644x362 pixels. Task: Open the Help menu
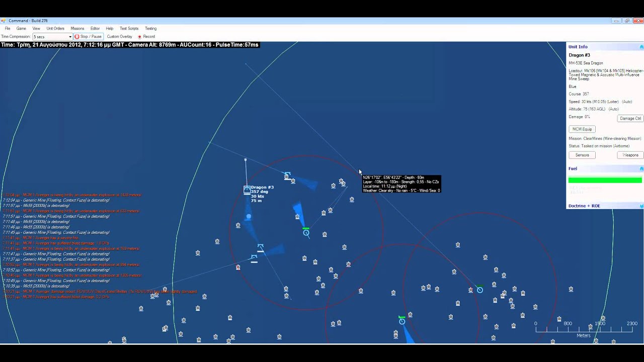click(110, 29)
